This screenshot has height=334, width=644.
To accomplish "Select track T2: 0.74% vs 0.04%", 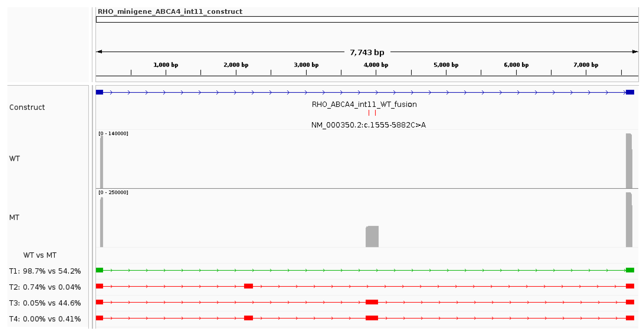I will click(45, 287).
